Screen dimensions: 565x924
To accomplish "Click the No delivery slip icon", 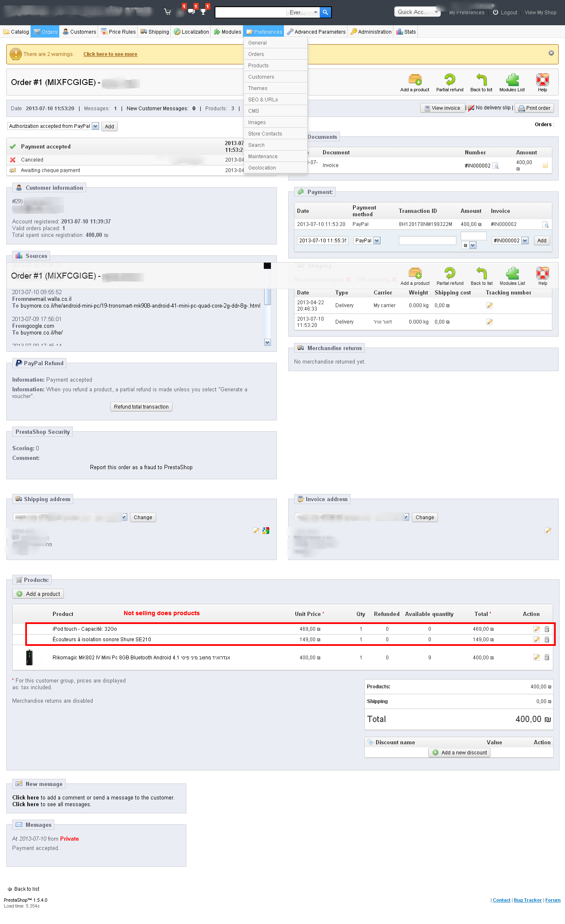I will tap(471, 108).
